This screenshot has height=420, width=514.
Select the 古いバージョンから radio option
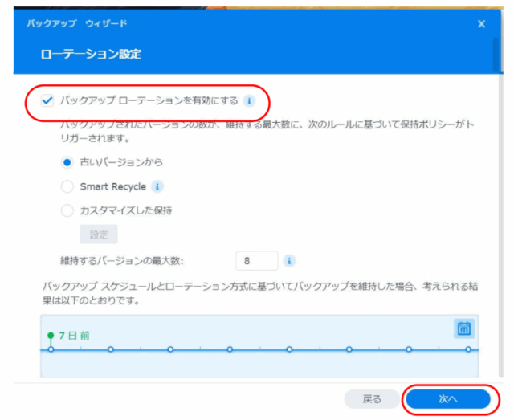[67, 162]
